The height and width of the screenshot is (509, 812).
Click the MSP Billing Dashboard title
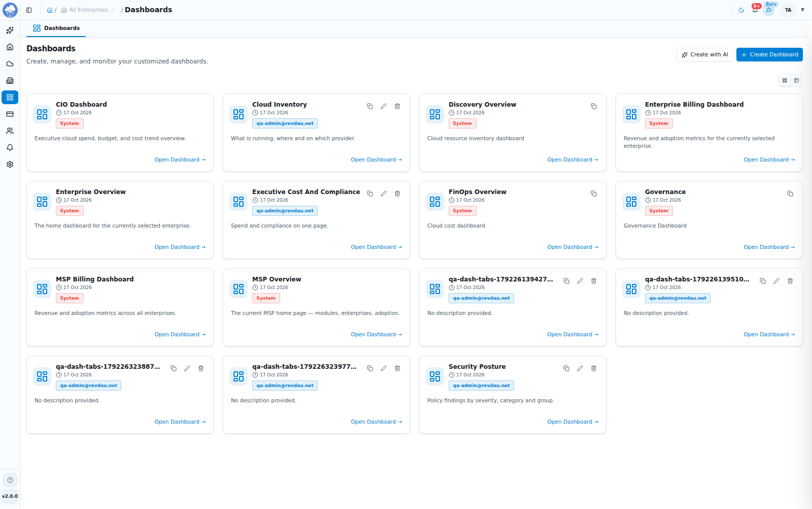click(95, 279)
